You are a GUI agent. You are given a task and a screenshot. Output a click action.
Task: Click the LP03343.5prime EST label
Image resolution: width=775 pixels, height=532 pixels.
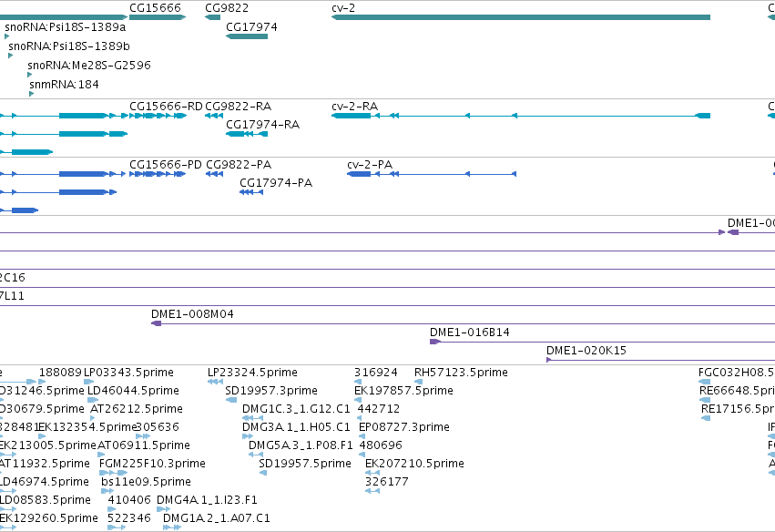click(128, 373)
